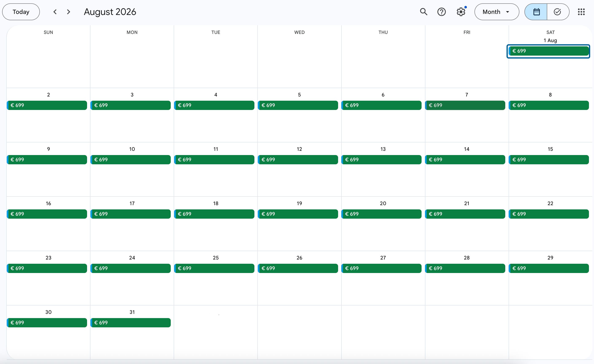Select the € 699 entry on August 3
594x364 pixels.
pos(130,105)
